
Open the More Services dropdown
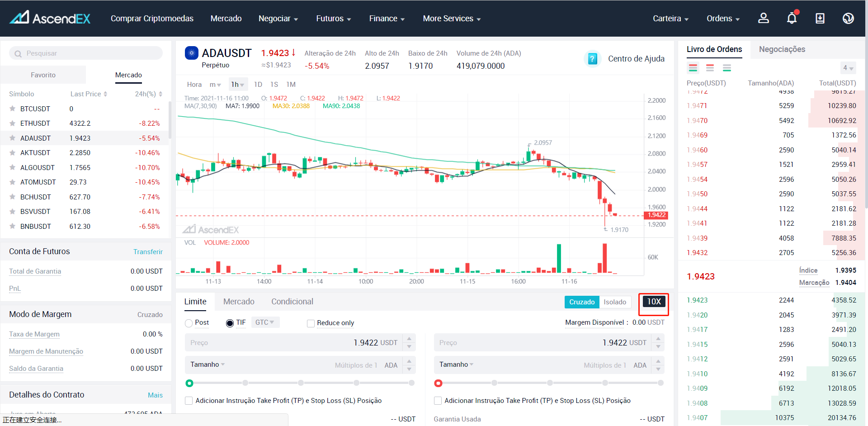pyautogui.click(x=452, y=19)
